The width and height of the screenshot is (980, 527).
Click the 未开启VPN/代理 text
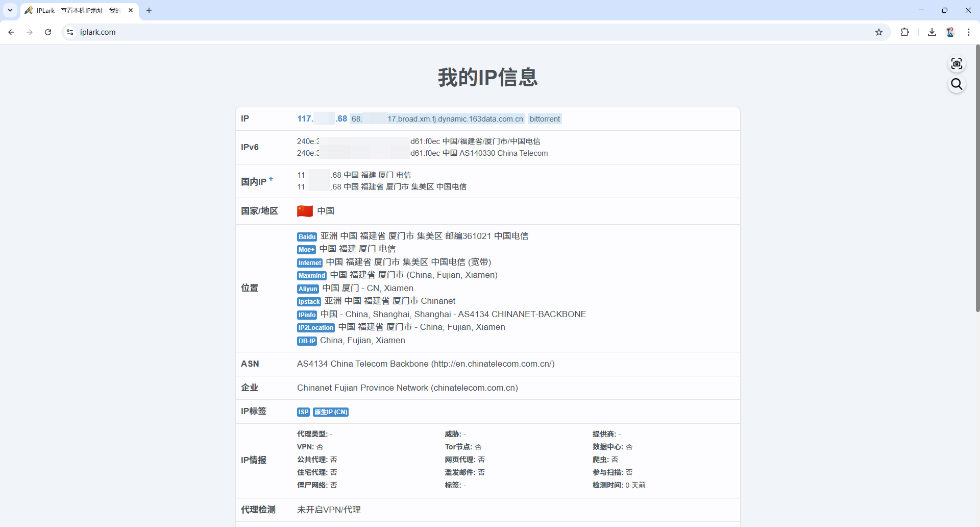coord(329,510)
